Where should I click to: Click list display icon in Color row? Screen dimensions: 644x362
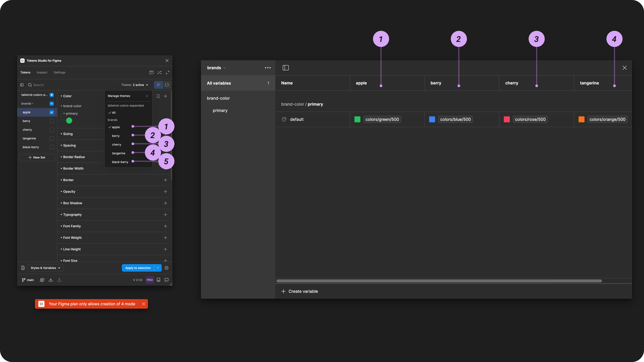click(158, 96)
